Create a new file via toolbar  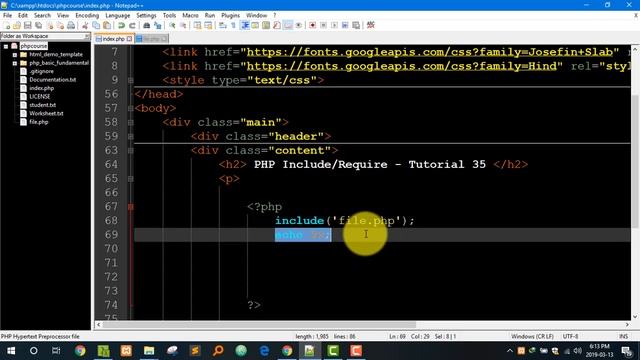pyautogui.click(x=7, y=25)
